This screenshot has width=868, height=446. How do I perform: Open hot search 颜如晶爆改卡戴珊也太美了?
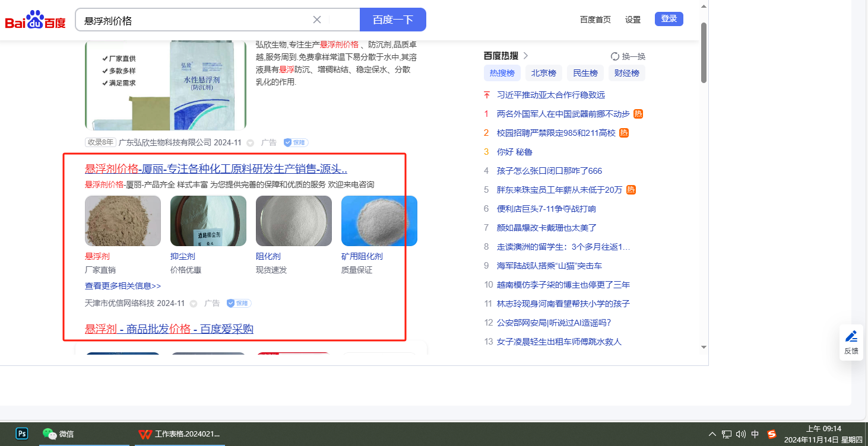pyautogui.click(x=547, y=228)
